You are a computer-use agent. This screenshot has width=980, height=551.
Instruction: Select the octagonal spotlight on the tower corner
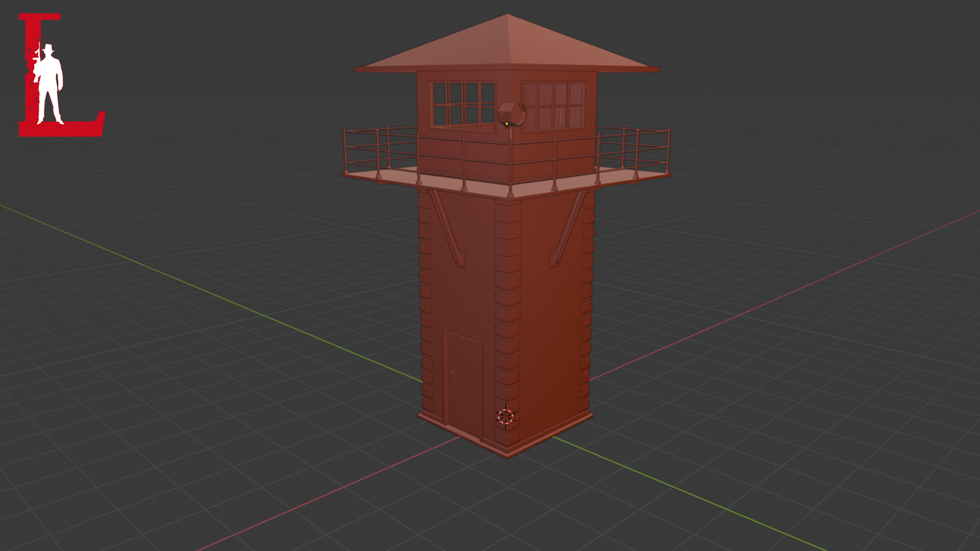pos(511,113)
